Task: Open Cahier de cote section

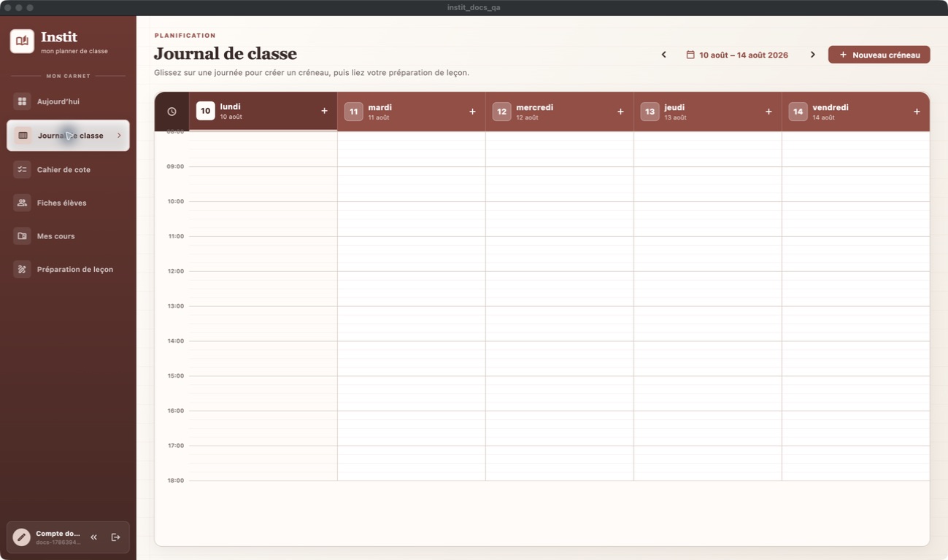Action: click(x=68, y=169)
